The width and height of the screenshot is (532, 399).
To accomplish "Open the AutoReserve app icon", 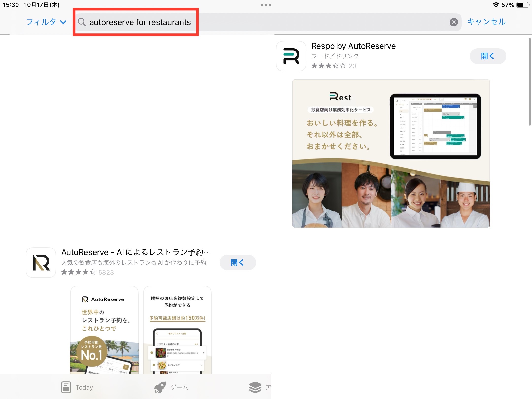I will tap(41, 263).
